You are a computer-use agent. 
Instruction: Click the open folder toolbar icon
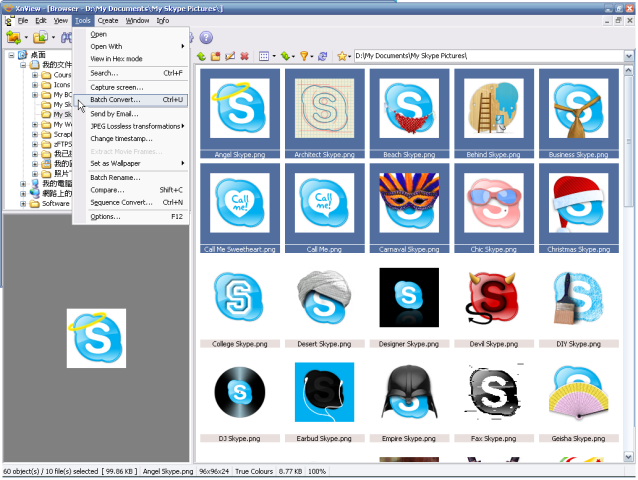click(x=40, y=37)
